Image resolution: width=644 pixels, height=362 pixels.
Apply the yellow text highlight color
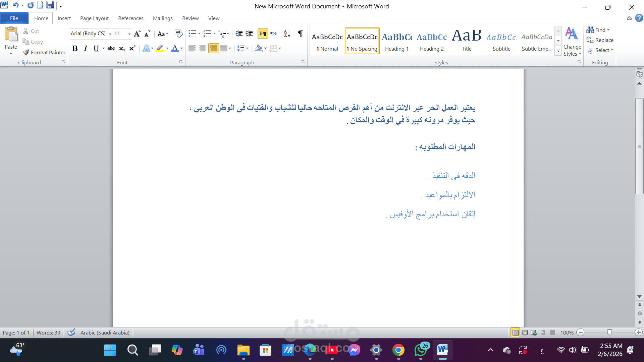click(160, 49)
